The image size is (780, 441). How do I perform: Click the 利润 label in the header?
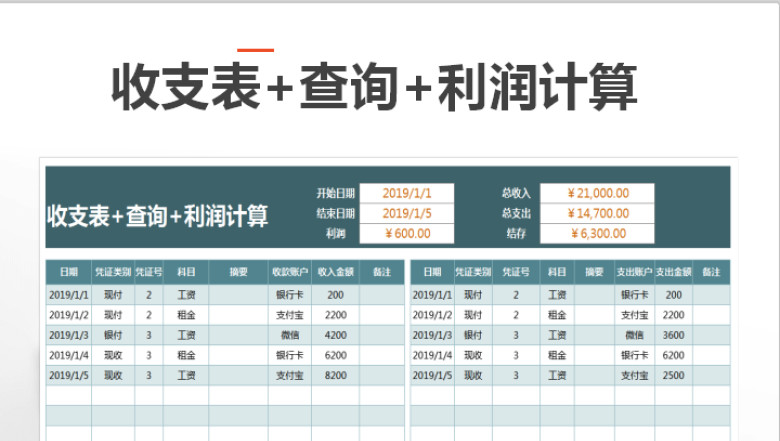(336, 234)
